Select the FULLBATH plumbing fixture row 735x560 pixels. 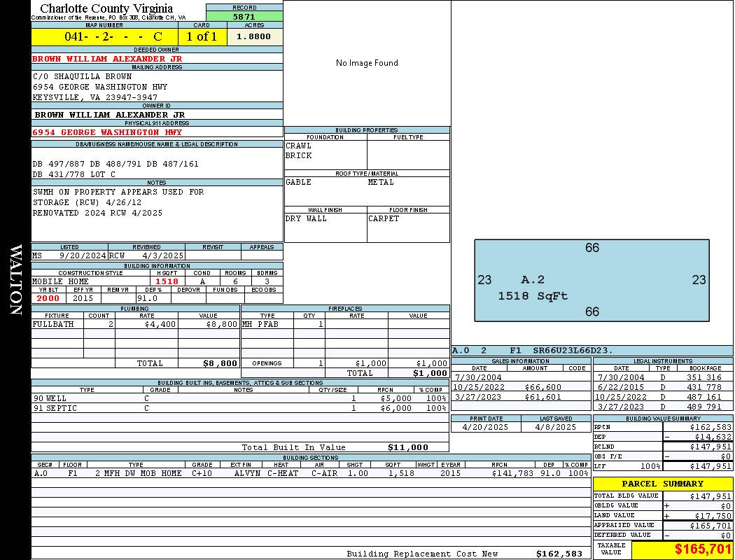(135, 324)
